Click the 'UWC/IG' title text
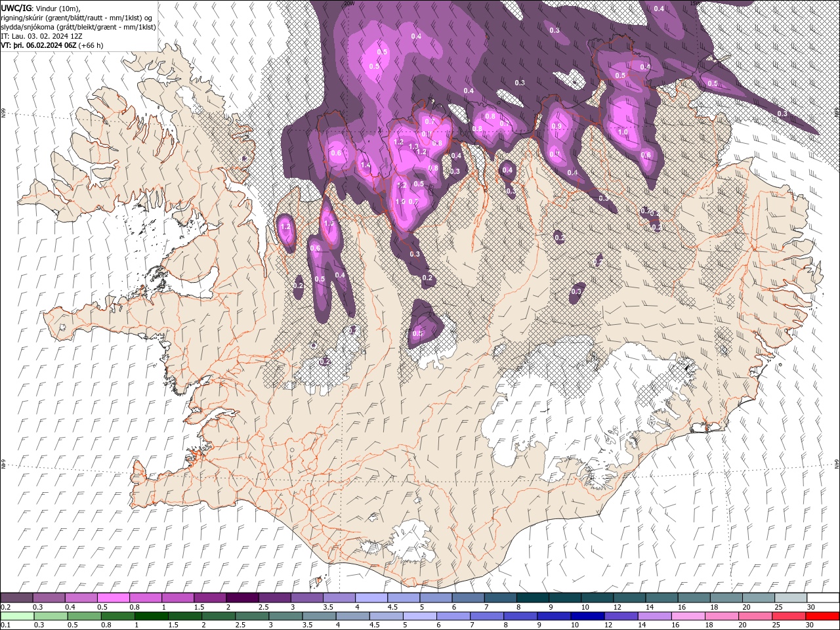The image size is (840, 630). click(16, 7)
